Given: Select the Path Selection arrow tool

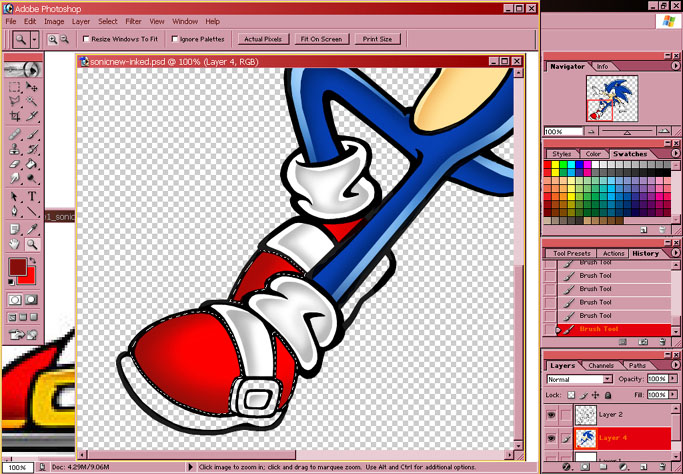Looking at the screenshot, I should point(14,196).
